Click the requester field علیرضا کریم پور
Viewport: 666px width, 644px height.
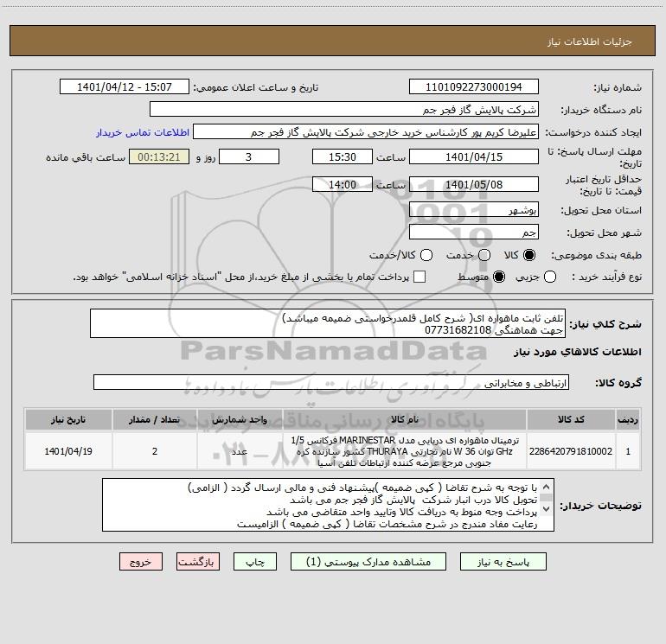click(x=366, y=132)
